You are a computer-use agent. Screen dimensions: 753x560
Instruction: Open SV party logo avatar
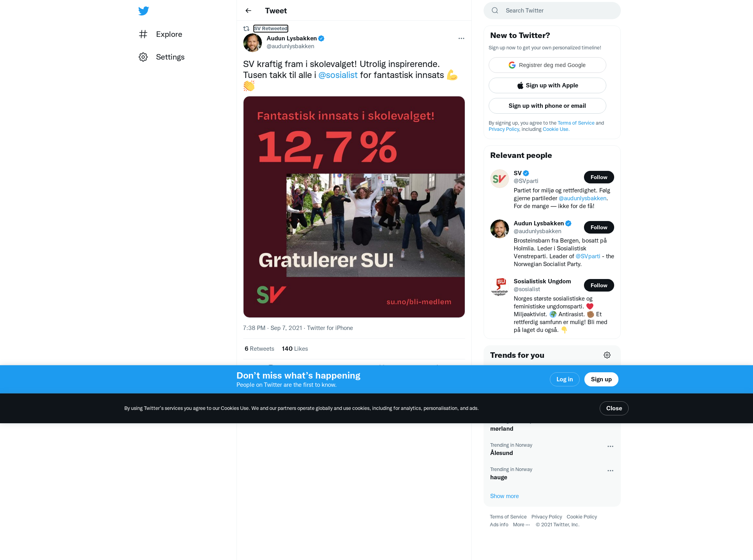pyautogui.click(x=500, y=179)
